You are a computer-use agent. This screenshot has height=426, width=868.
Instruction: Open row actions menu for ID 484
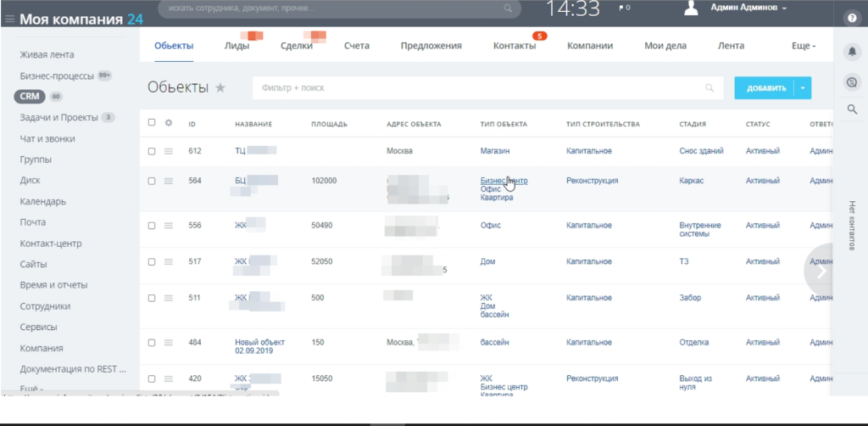coord(169,343)
